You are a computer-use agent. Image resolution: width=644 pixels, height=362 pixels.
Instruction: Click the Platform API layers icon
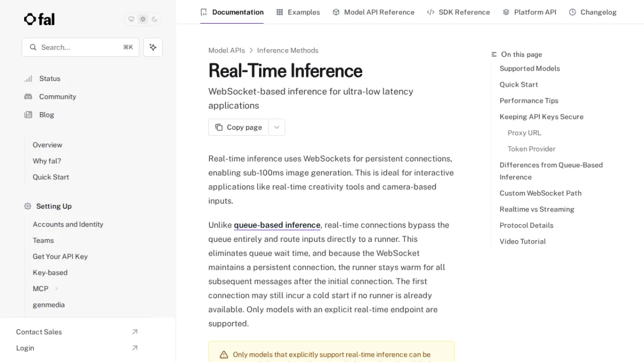click(506, 12)
